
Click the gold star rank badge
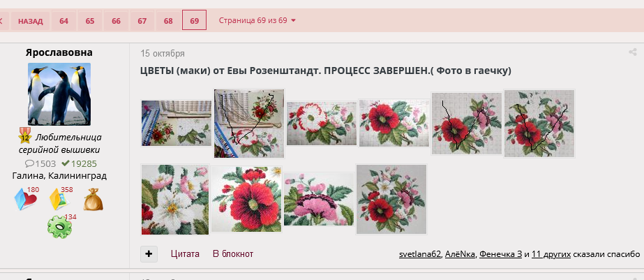click(x=25, y=135)
